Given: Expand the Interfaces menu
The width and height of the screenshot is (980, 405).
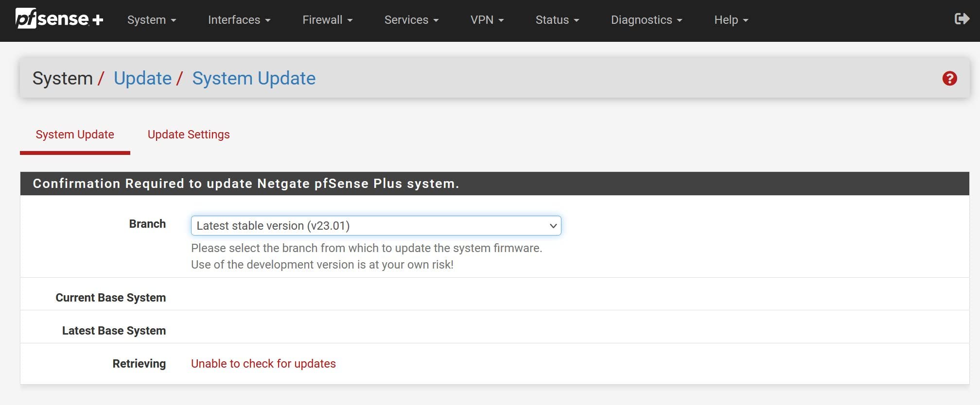Looking at the screenshot, I should pos(239,20).
